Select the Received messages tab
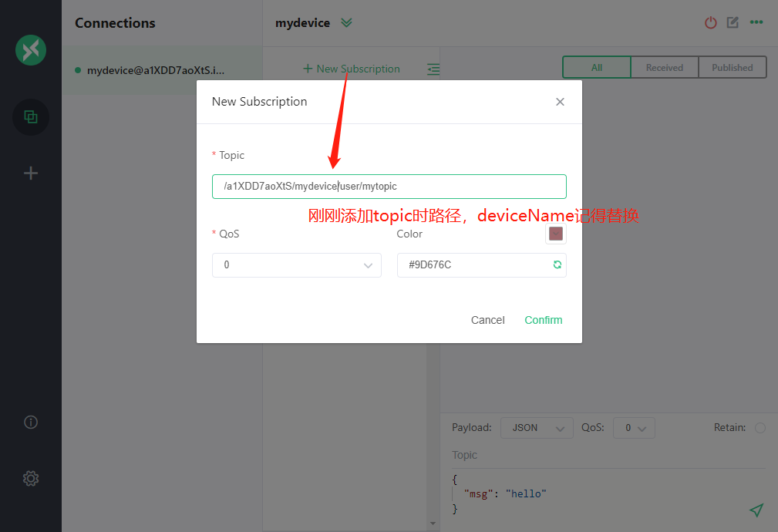Viewport: 778px width, 532px height. [x=665, y=68]
